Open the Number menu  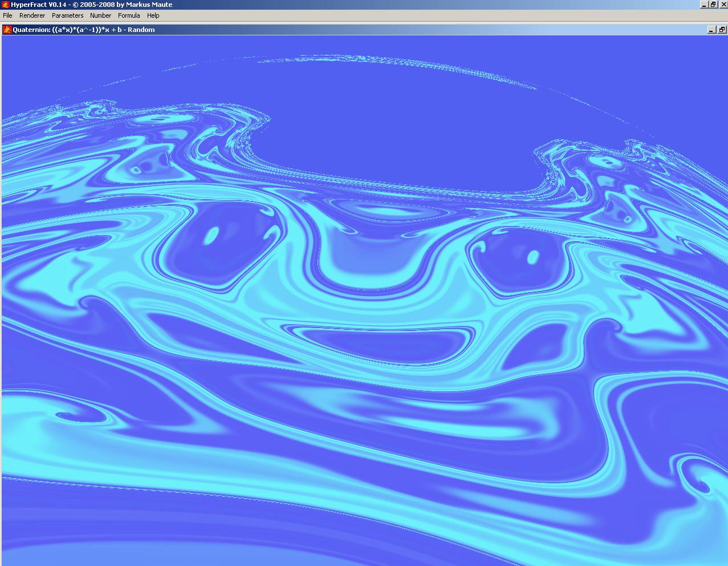coord(100,15)
